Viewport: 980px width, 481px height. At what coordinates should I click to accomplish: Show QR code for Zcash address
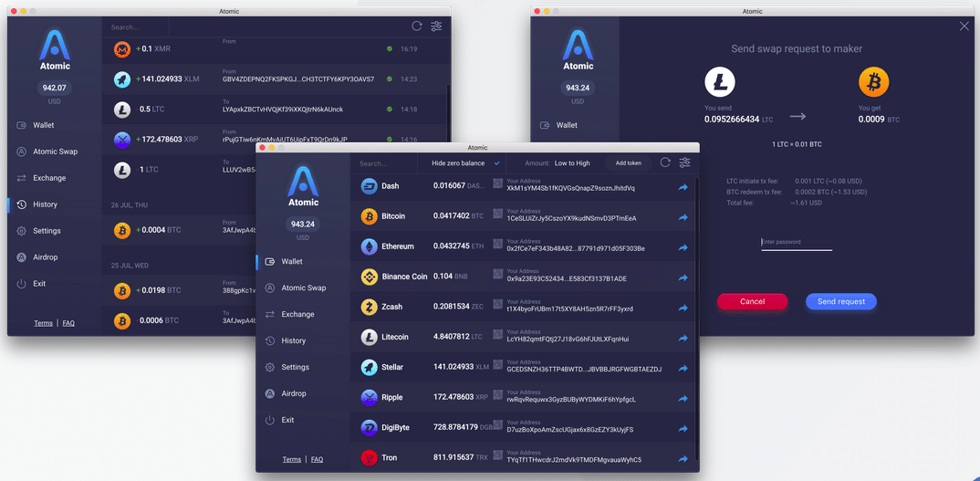pos(497,305)
